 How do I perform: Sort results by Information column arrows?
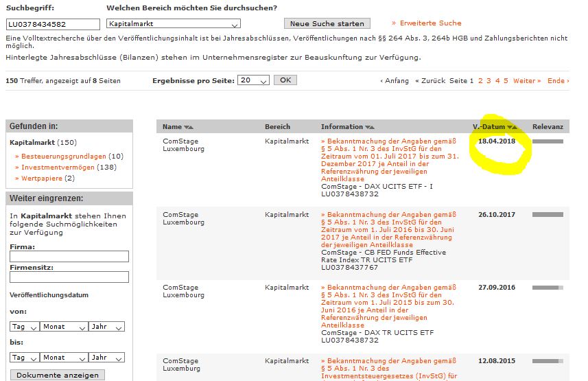click(370, 127)
